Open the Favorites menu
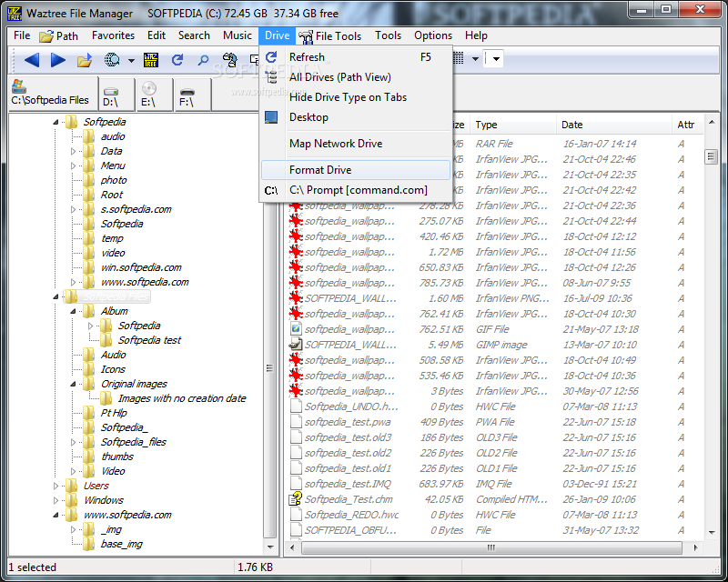The width and height of the screenshot is (728, 582). [113, 35]
